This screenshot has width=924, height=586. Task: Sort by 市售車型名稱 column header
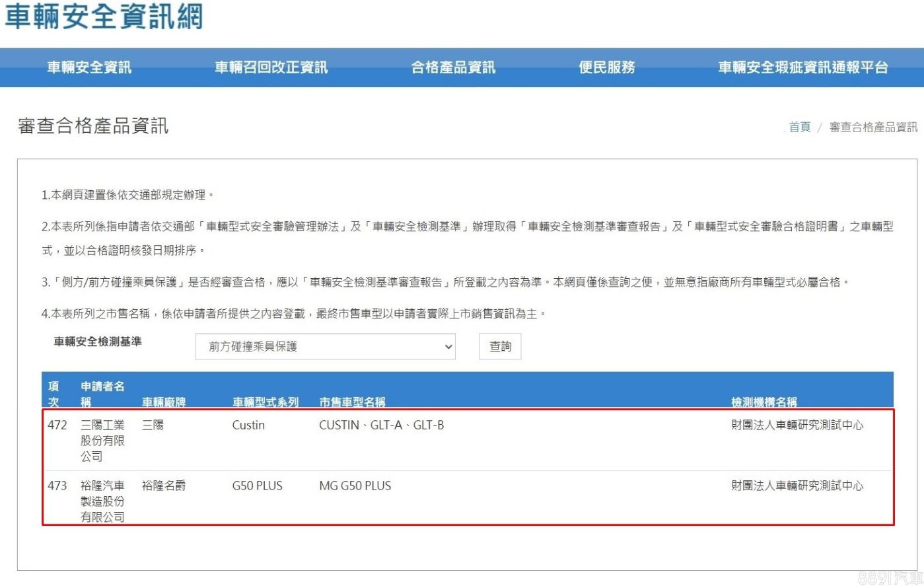pos(352,402)
